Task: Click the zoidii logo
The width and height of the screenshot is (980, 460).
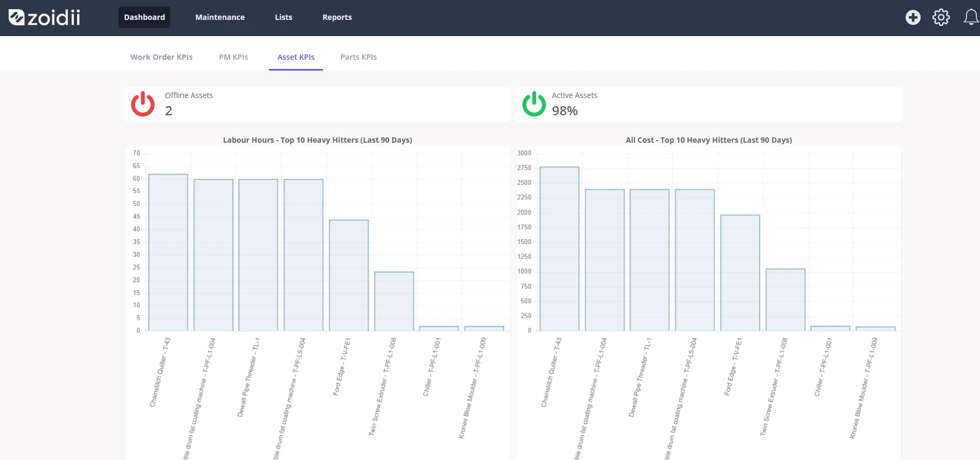Action: (44, 18)
